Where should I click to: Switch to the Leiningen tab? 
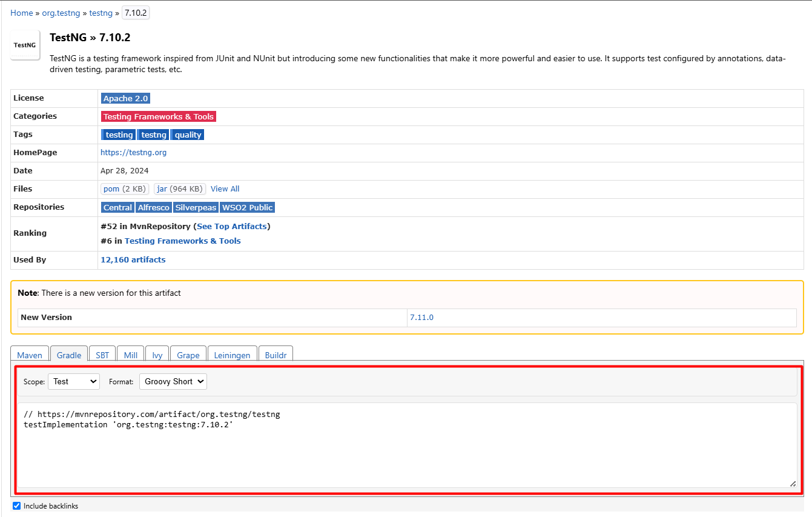(233, 354)
